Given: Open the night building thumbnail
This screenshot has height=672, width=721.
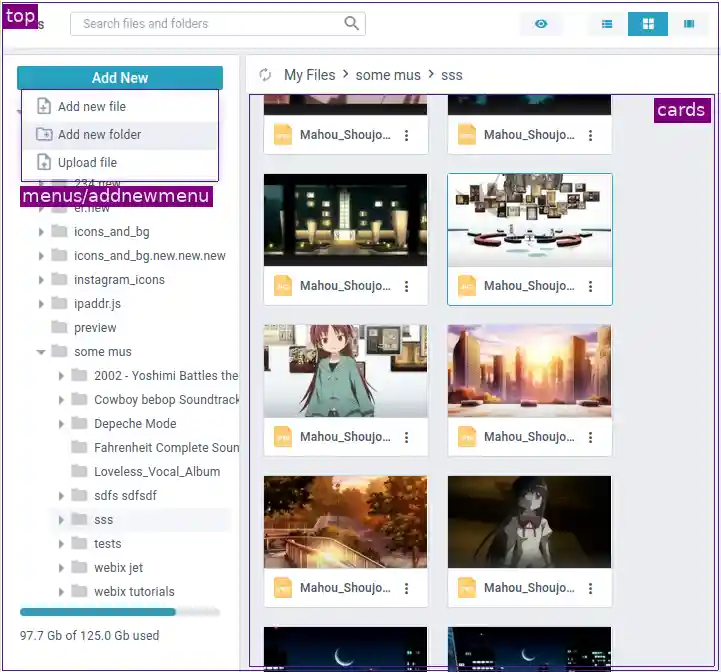Looking at the screenshot, I should pos(345,220).
